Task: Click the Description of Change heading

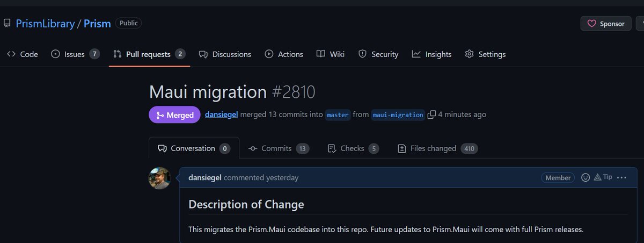Action: pos(246,204)
